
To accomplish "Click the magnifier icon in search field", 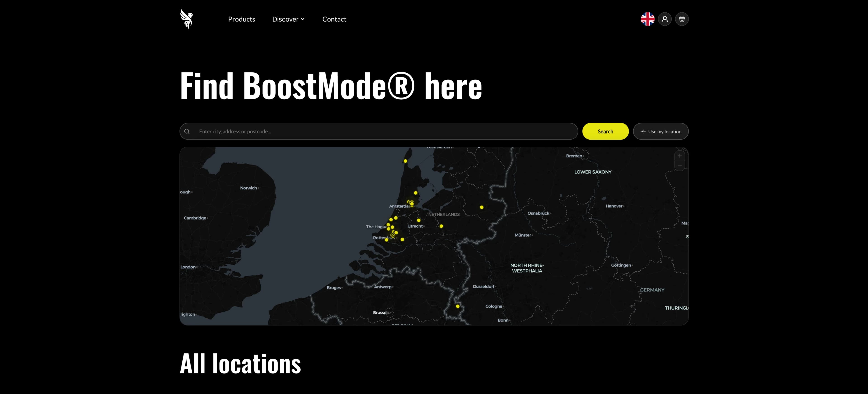I will (187, 131).
